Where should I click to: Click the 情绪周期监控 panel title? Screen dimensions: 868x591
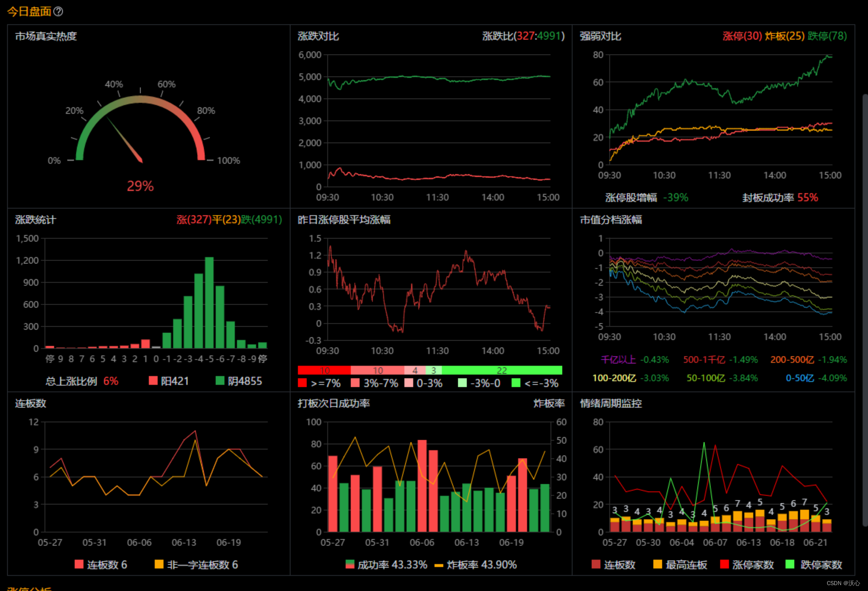[611, 403]
